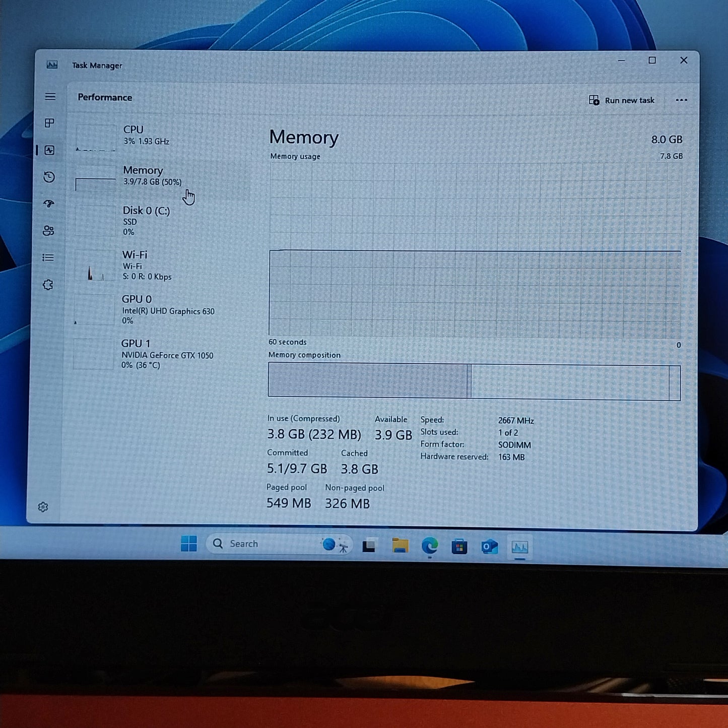Click the Wi-Fi mini graph thumbnail
This screenshot has width=728, height=728.
click(95, 266)
